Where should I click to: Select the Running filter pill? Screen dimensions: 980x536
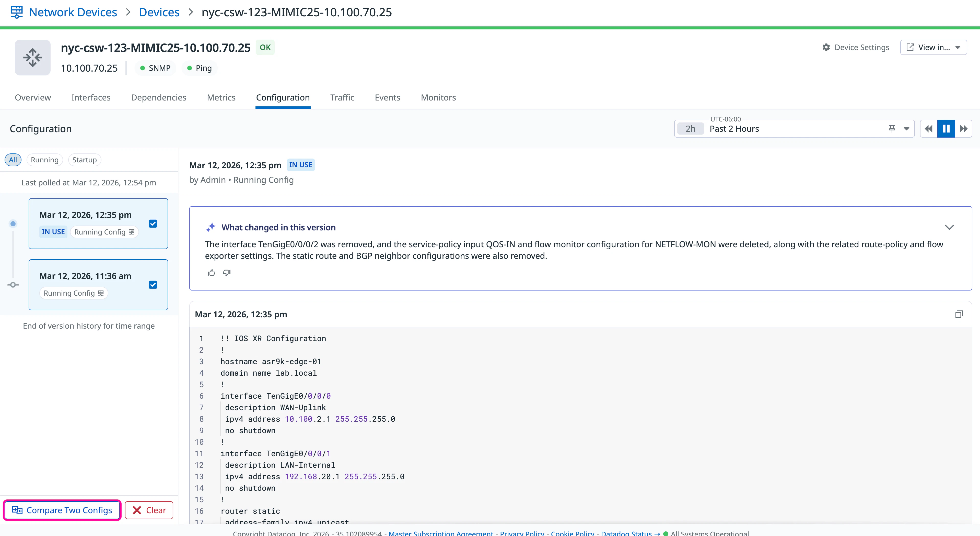coord(44,160)
